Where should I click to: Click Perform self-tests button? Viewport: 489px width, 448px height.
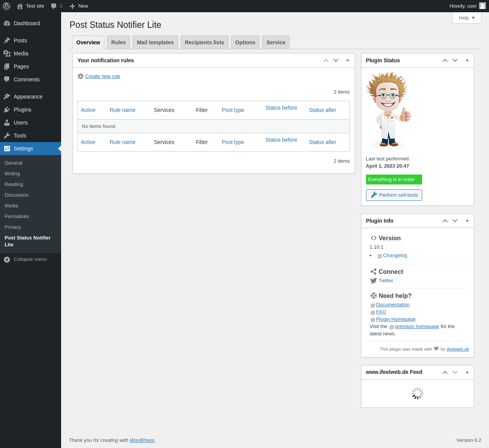click(x=394, y=195)
